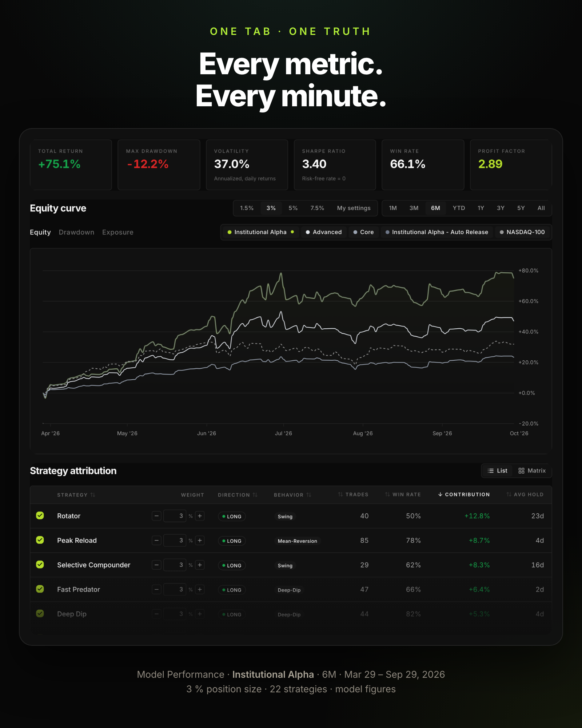Increase Fast Predator weight with plus
The image size is (582, 728).
(200, 589)
